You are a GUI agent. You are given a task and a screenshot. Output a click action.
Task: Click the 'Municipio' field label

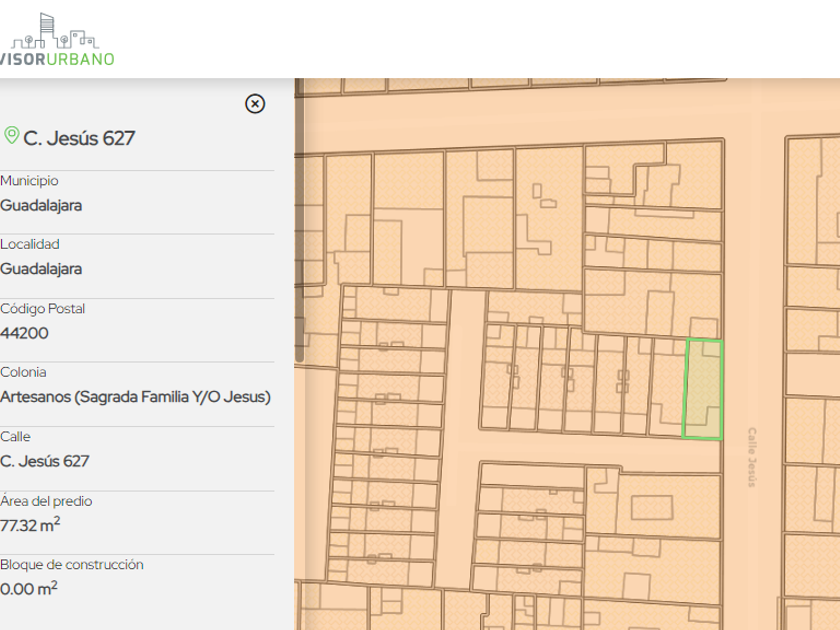[x=29, y=181]
